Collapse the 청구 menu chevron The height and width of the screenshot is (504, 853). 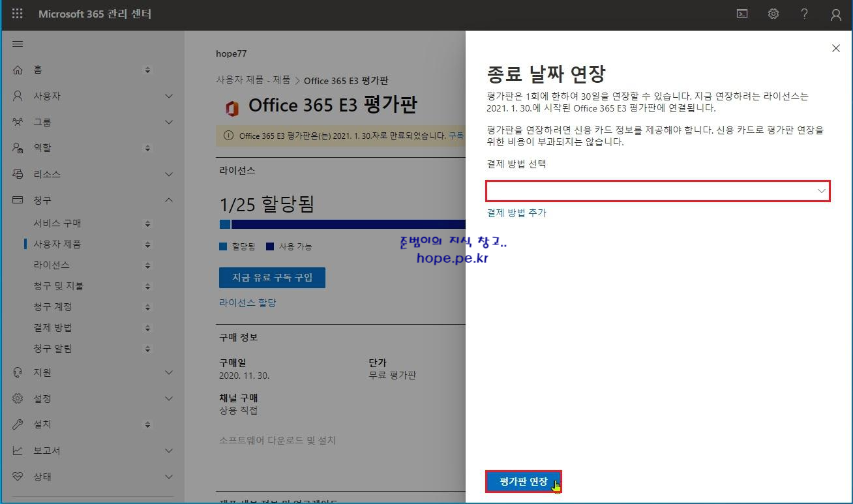(169, 200)
